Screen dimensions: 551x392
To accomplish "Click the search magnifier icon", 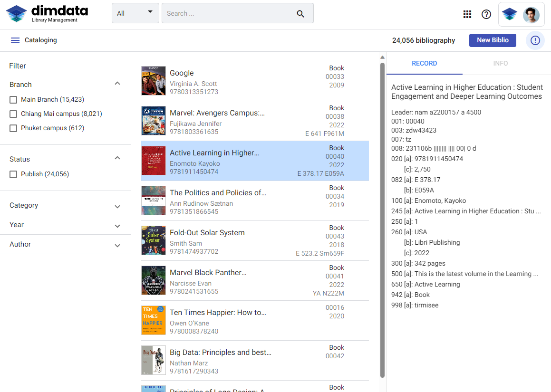I will point(300,14).
